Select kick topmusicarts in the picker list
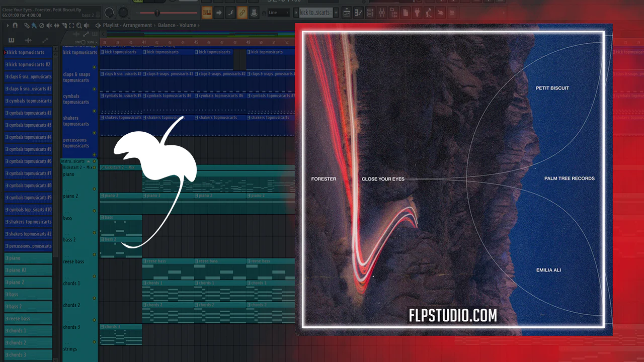This screenshot has width=644, height=362. click(x=28, y=52)
